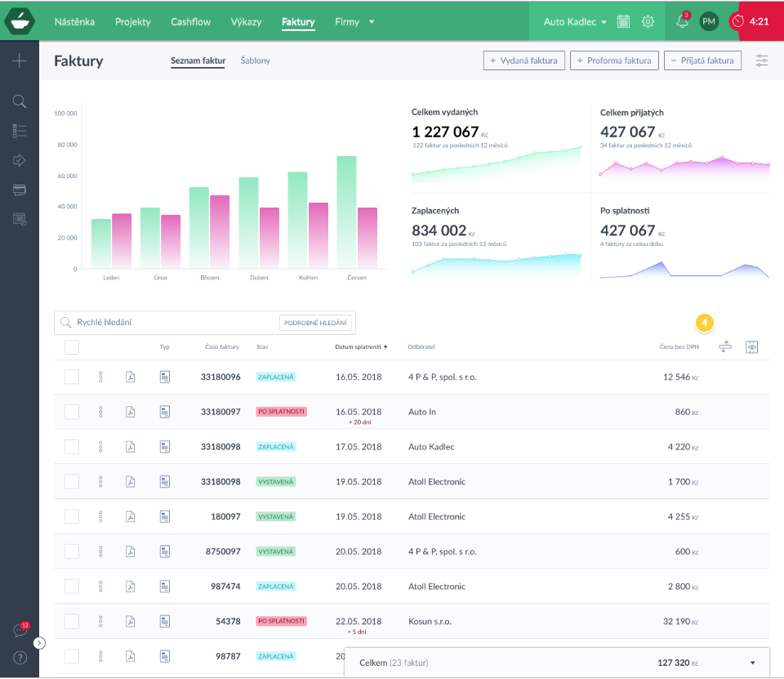
Task: Tick the select-all checkbox in table header
Action: pyautogui.click(x=72, y=346)
